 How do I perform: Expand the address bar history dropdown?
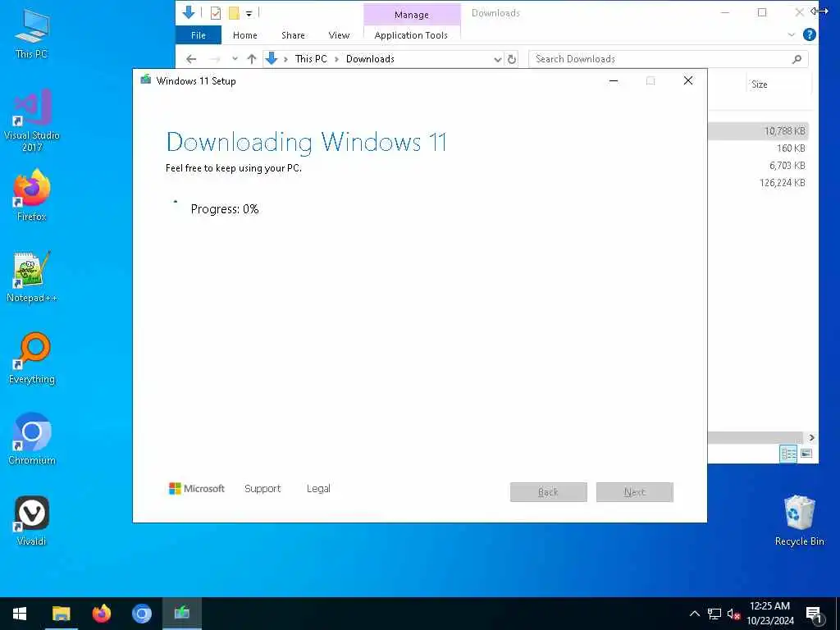click(498, 59)
